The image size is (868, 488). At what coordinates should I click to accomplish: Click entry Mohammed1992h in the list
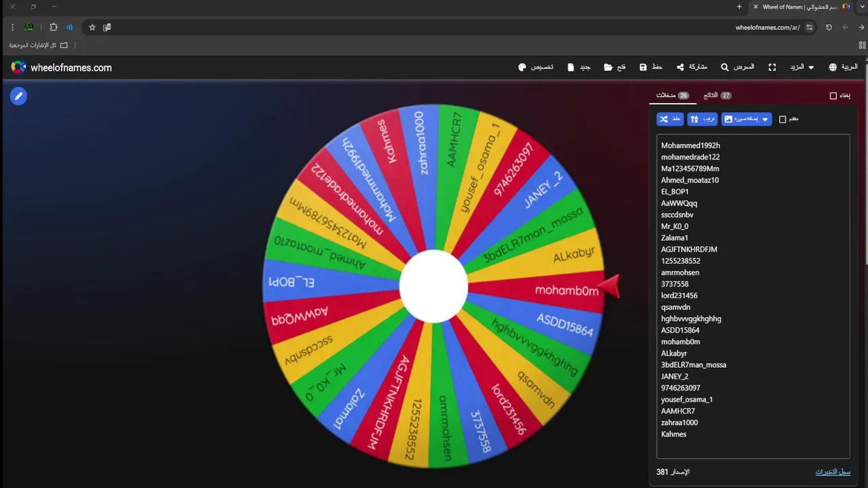(x=690, y=146)
